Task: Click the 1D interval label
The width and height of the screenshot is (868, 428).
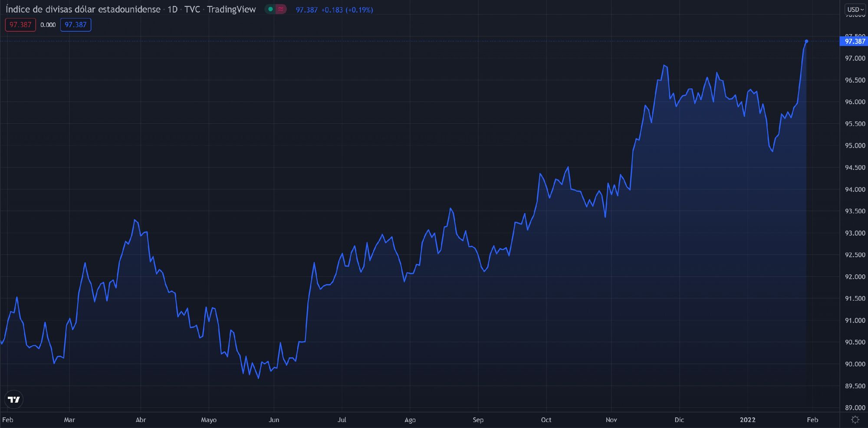Action: point(173,9)
